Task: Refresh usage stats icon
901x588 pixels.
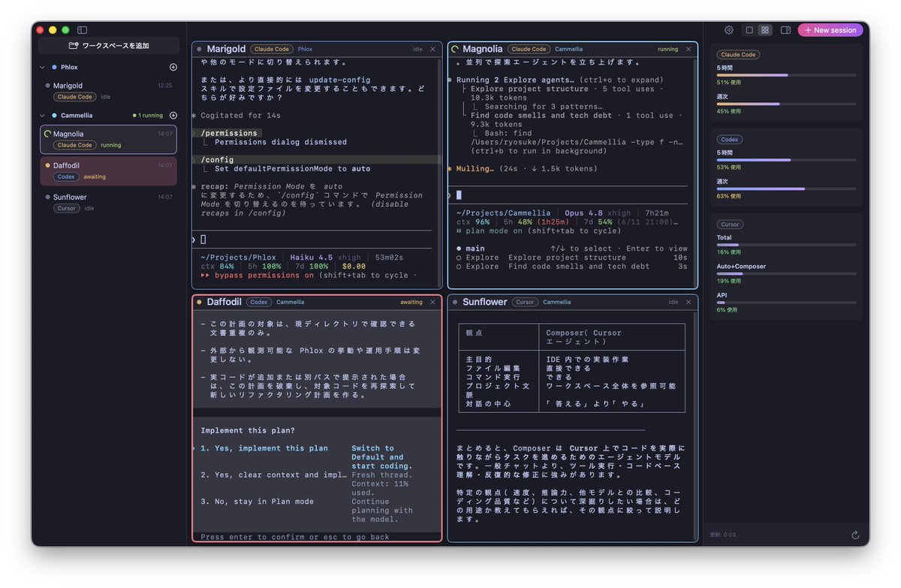Action: coord(854,535)
